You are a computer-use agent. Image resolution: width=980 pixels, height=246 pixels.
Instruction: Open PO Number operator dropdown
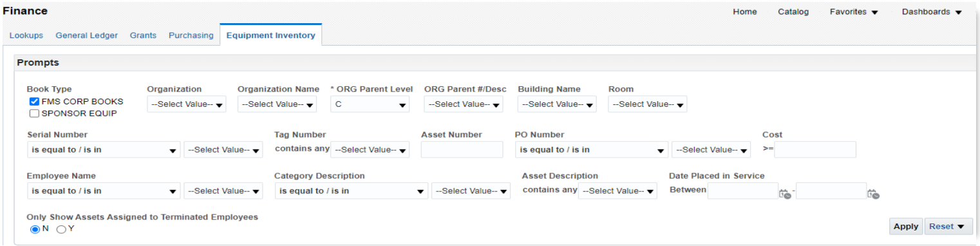[x=592, y=150]
